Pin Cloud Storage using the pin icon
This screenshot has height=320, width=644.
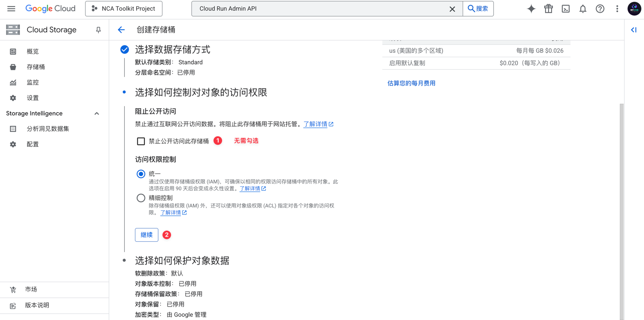[98, 30]
